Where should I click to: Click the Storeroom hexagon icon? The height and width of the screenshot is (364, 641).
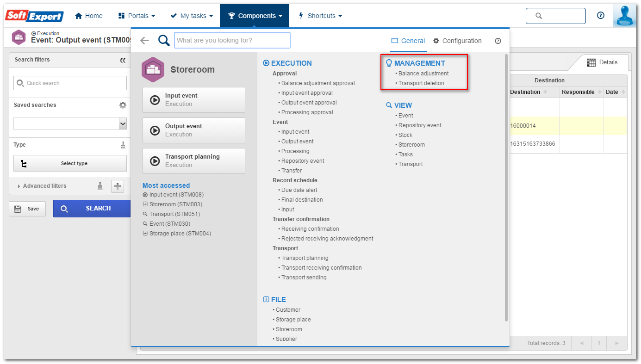(x=153, y=69)
